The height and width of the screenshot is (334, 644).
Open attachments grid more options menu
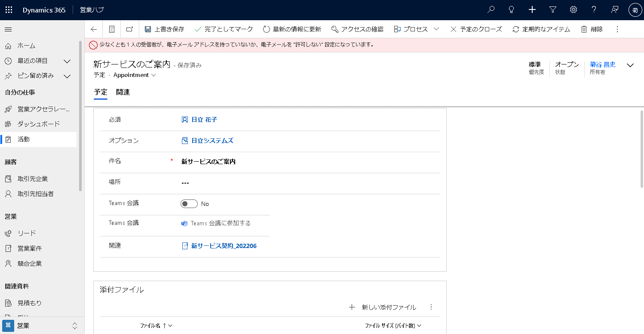click(x=431, y=307)
